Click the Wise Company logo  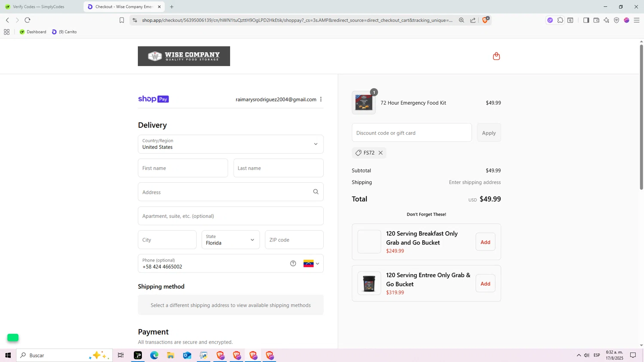pyautogui.click(x=184, y=56)
